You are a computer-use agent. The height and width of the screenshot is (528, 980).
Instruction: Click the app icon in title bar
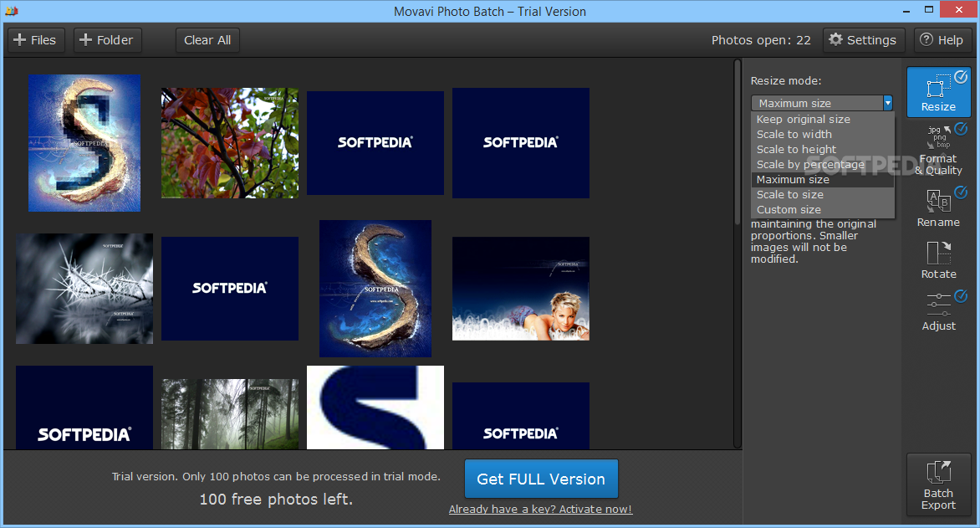[x=11, y=11]
